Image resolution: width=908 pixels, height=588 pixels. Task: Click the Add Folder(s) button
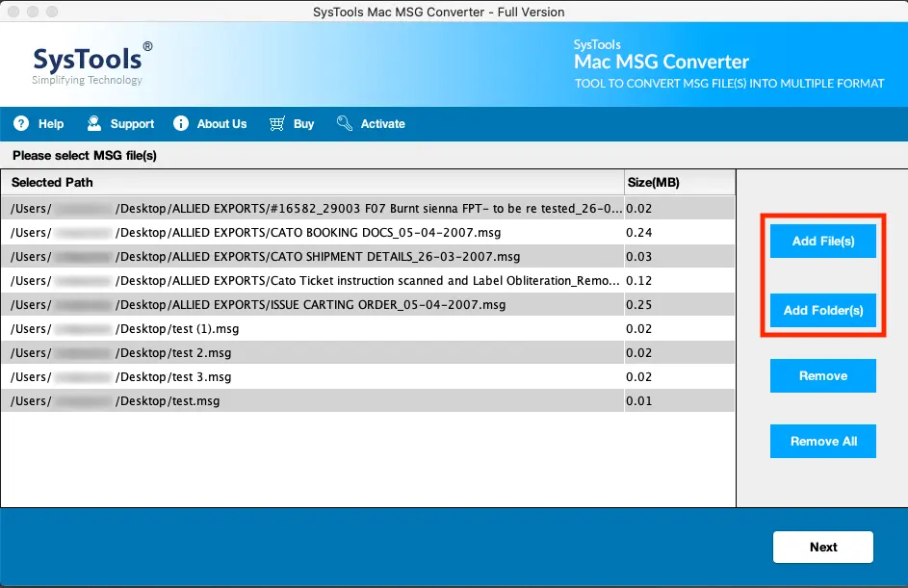click(822, 310)
